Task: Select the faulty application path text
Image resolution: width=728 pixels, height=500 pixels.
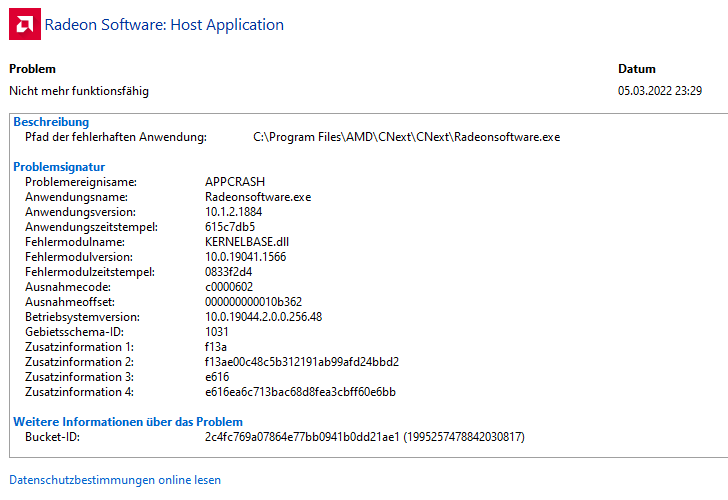Action: tap(406, 137)
